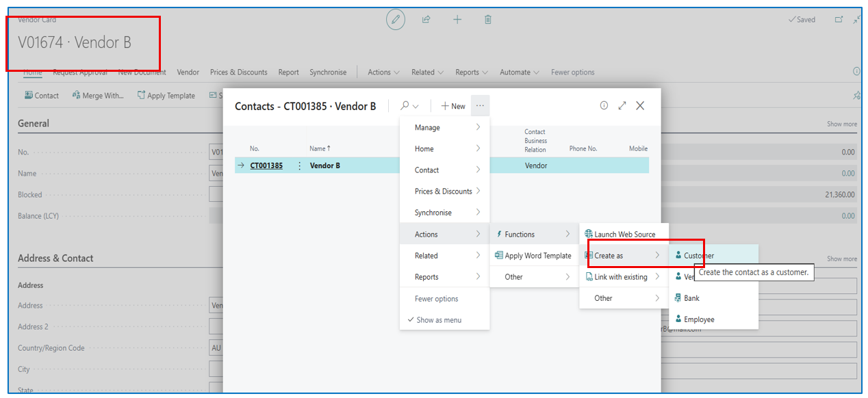Viewport: 868px width, 398px height.
Task: Toggle the Show as menu option
Action: click(438, 320)
